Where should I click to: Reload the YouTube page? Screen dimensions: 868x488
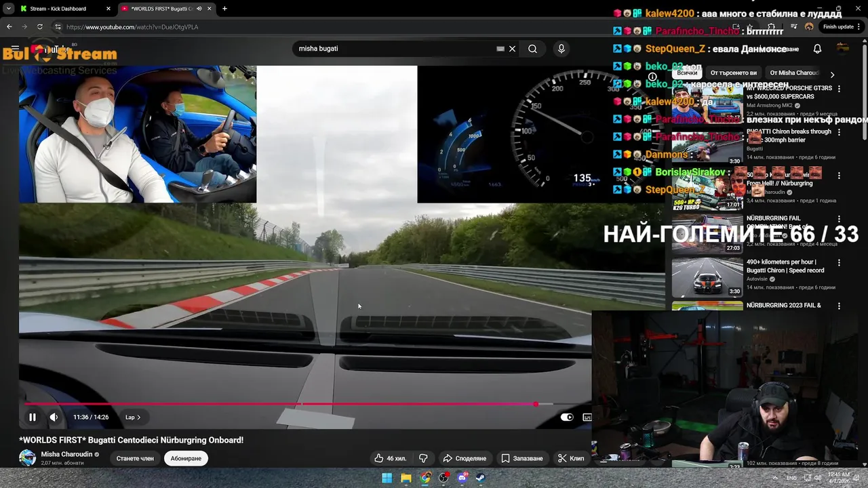click(x=40, y=27)
